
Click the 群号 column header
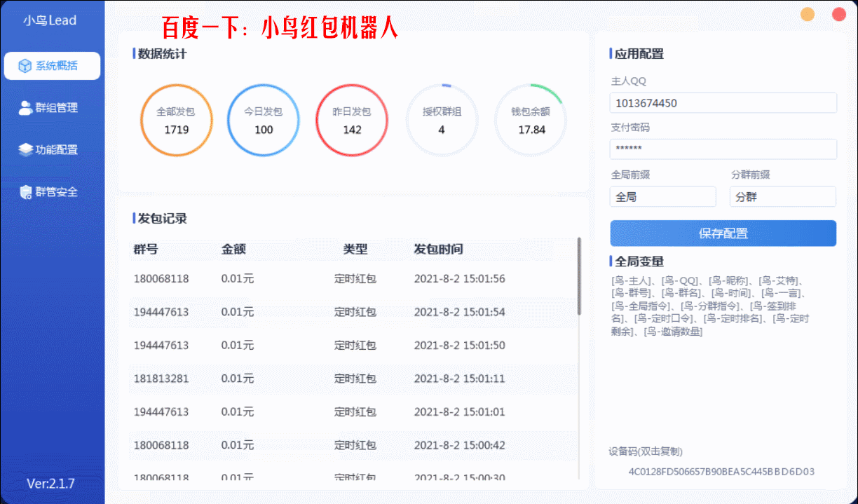tap(146, 249)
